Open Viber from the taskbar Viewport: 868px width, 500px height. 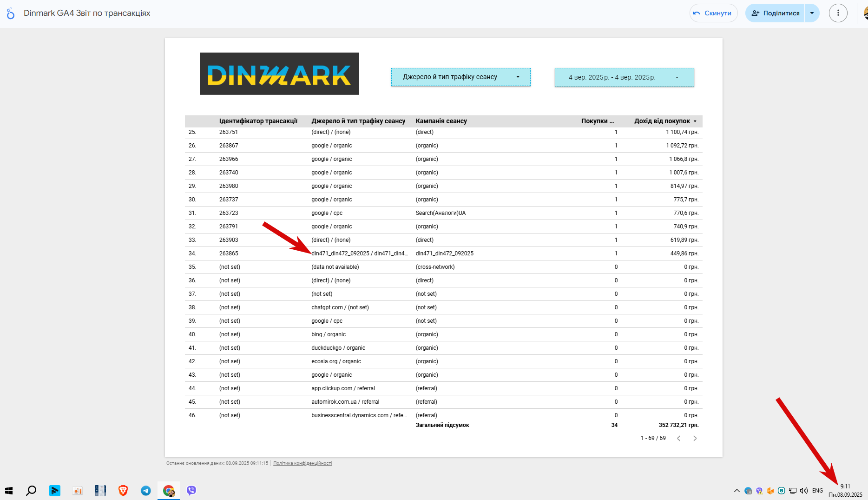click(191, 491)
